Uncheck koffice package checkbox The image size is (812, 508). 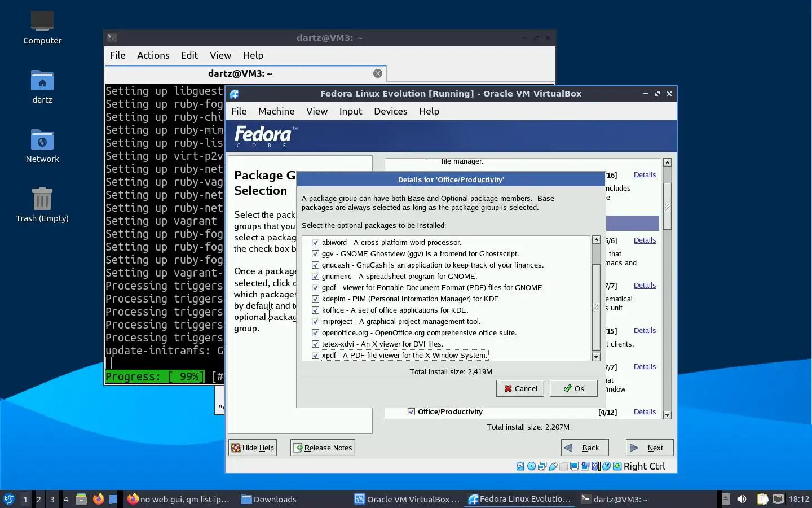316,310
